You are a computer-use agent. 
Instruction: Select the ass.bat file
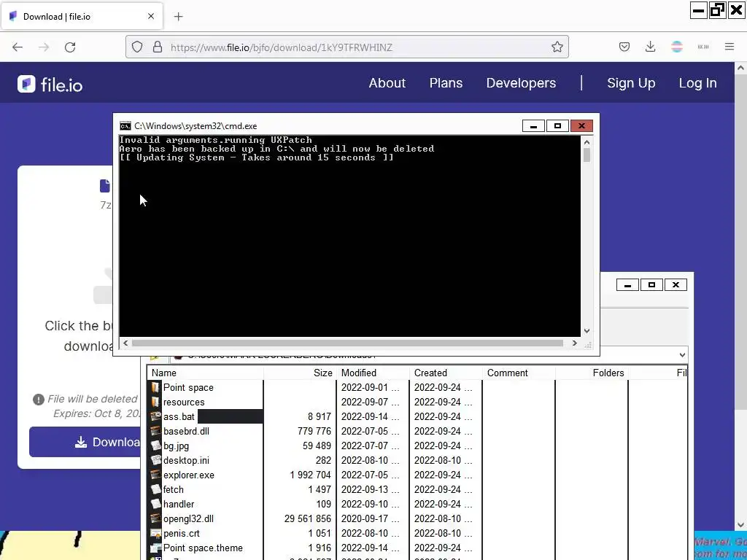[179, 416]
